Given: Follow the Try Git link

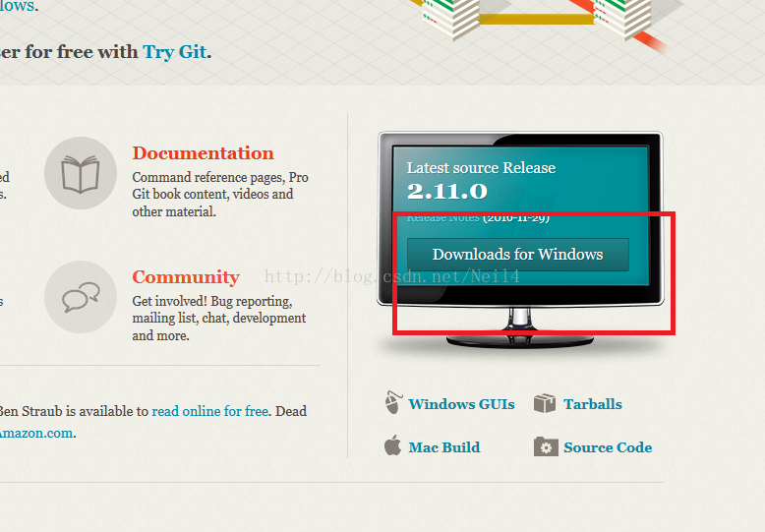Looking at the screenshot, I should [x=175, y=52].
